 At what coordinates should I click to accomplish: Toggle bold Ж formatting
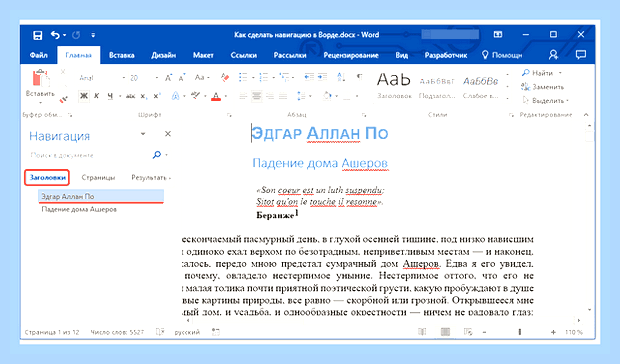tap(84, 96)
